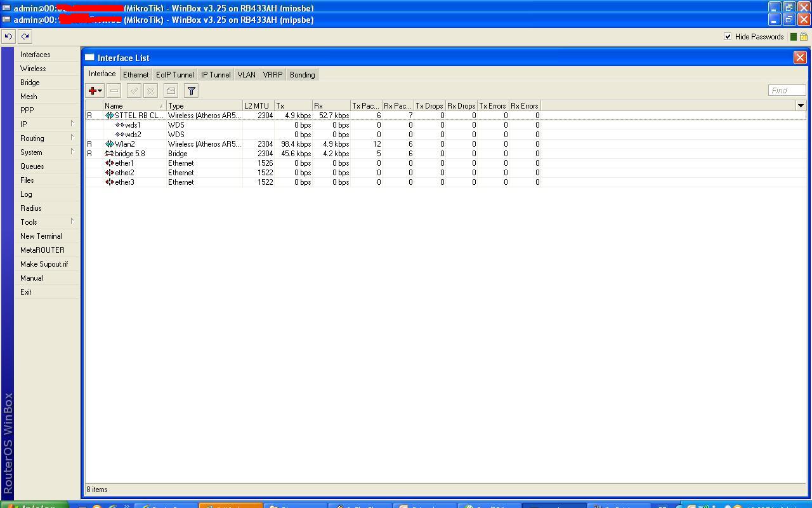Viewport: 812px width, 508px height.
Task: Click the X Disable button
Action: tap(150, 91)
